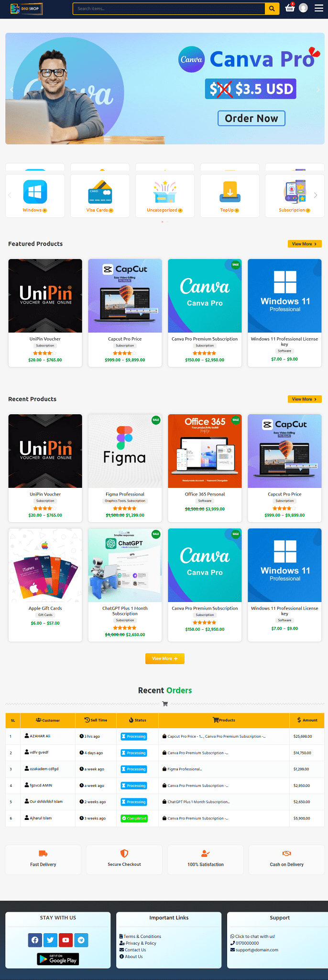The image size is (328, 980).
Task: Click the yellow search magnifier button
Action: [272, 9]
